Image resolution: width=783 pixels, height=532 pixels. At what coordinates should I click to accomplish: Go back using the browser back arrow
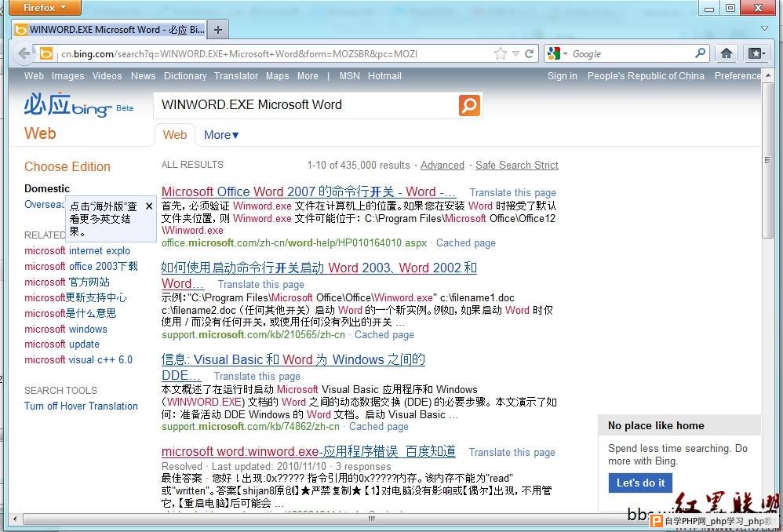[24, 53]
